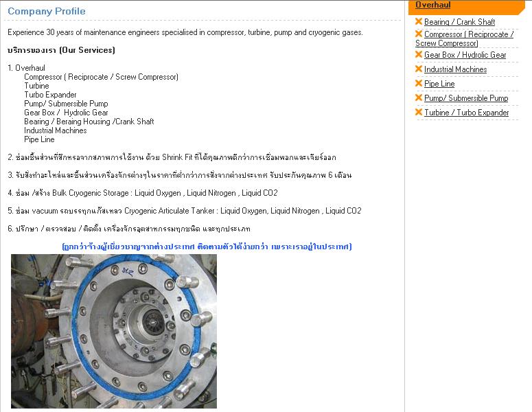Click the orange X icon beside Compressor link
Viewport: 532px width, 412px height.
tap(419, 34)
